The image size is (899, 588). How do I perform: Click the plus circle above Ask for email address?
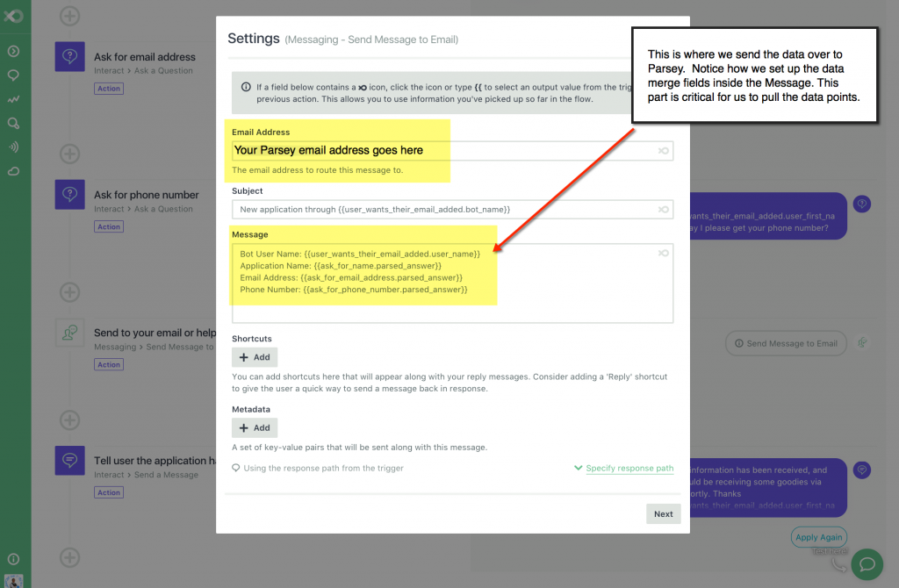pyautogui.click(x=68, y=15)
